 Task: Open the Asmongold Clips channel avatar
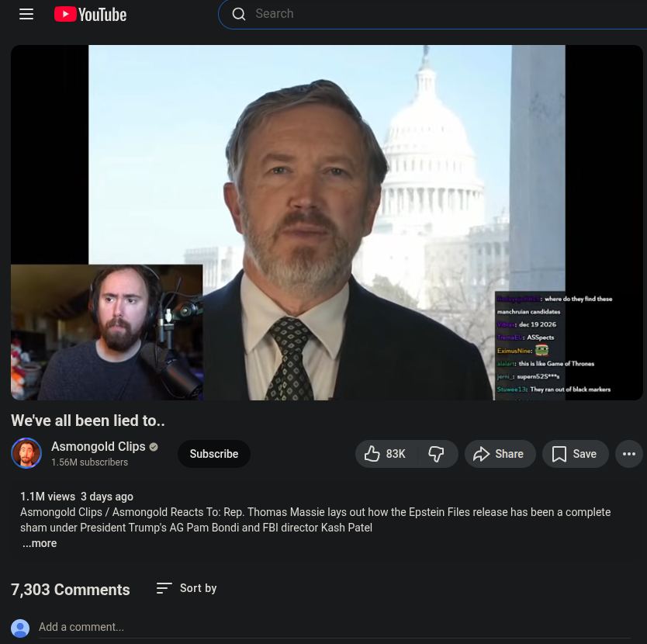26,453
